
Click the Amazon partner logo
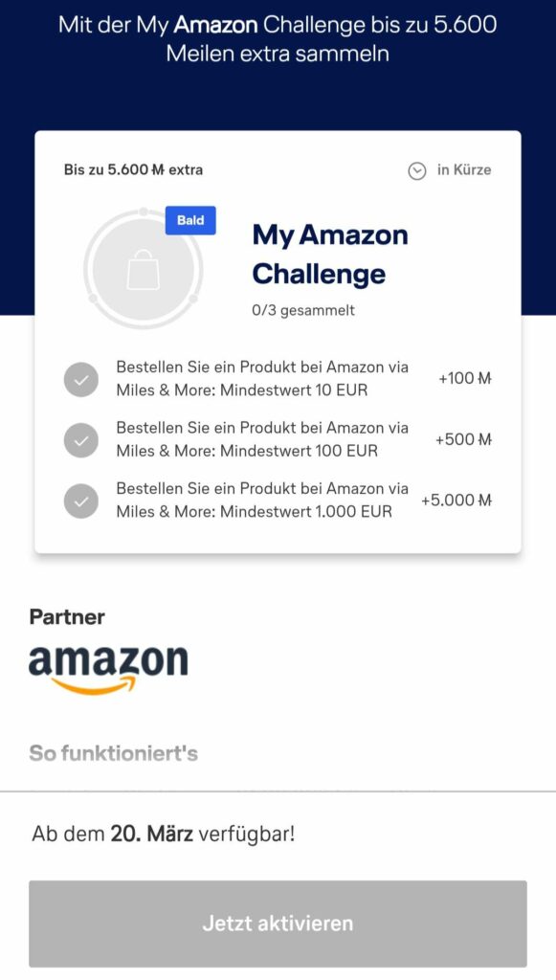point(108,670)
